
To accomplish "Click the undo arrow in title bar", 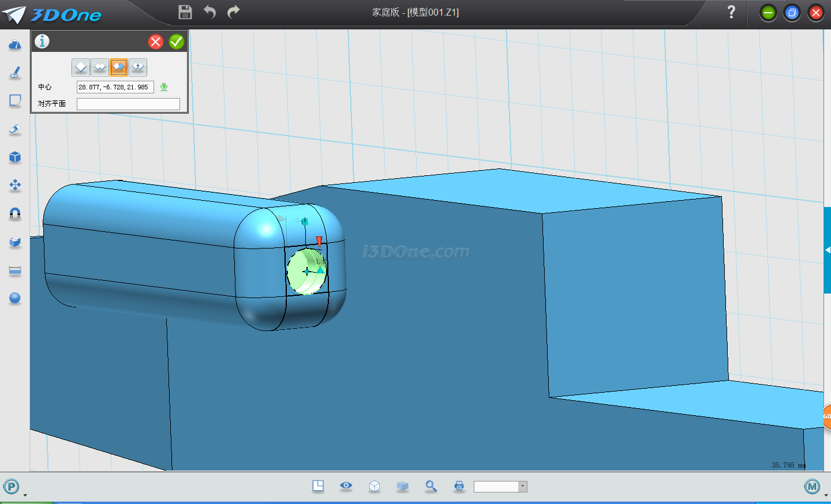I will point(209,12).
